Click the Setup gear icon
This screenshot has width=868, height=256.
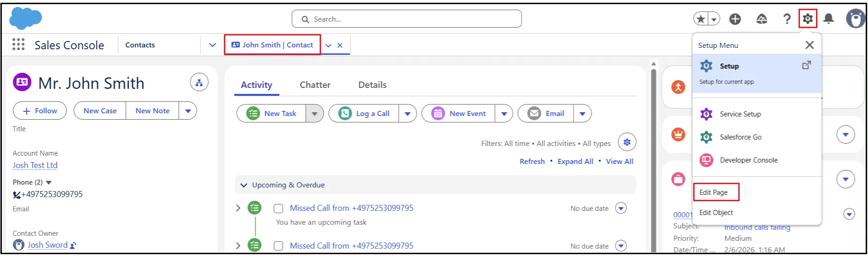[x=808, y=19]
